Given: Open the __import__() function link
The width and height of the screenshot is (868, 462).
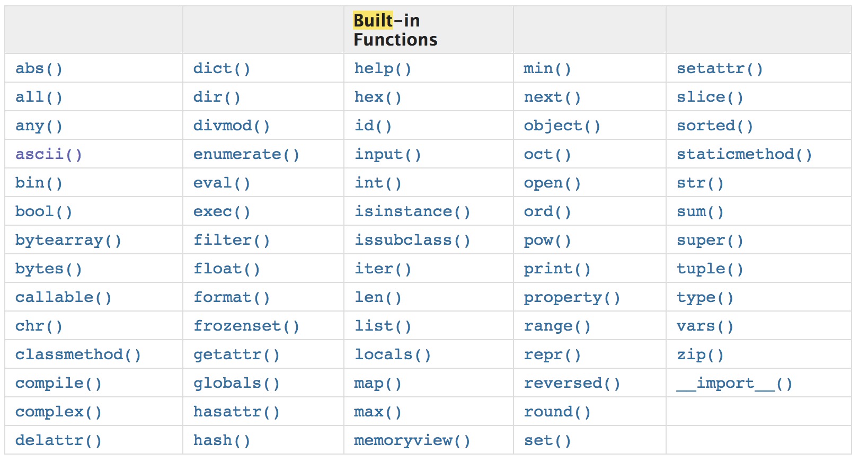Looking at the screenshot, I should click(734, 383).
